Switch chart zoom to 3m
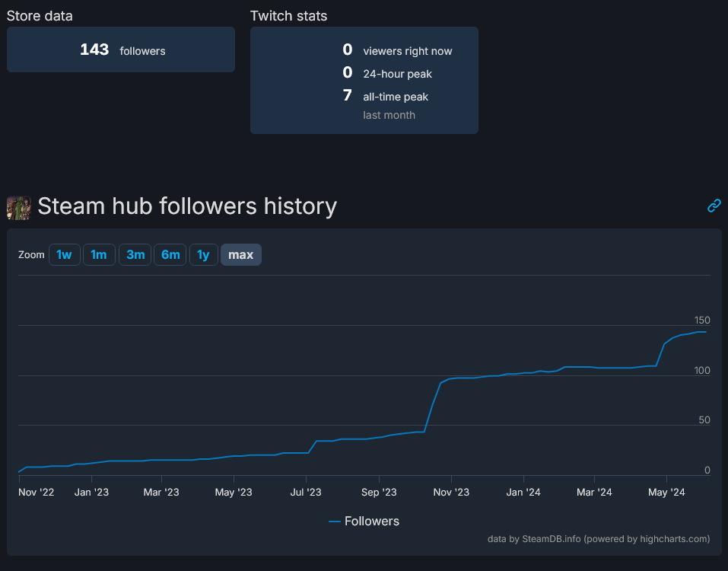Screen dimensions: 728x571 point(135,254)
